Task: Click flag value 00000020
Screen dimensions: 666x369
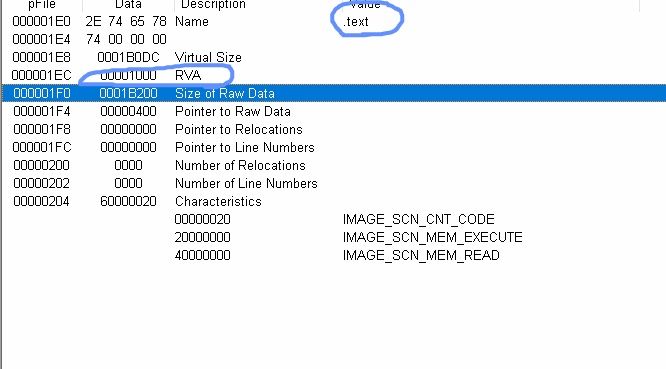Action: 203,219
